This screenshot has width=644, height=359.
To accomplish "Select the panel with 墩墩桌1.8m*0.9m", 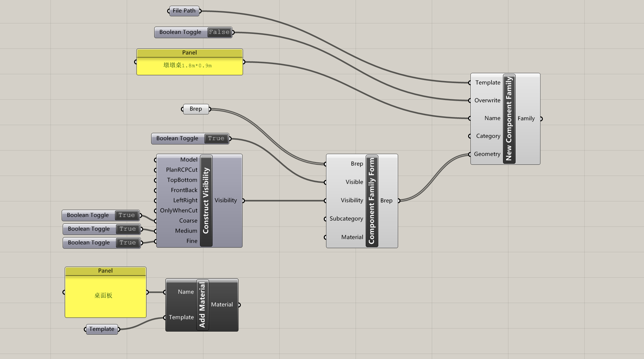I will tap(189, 65).
